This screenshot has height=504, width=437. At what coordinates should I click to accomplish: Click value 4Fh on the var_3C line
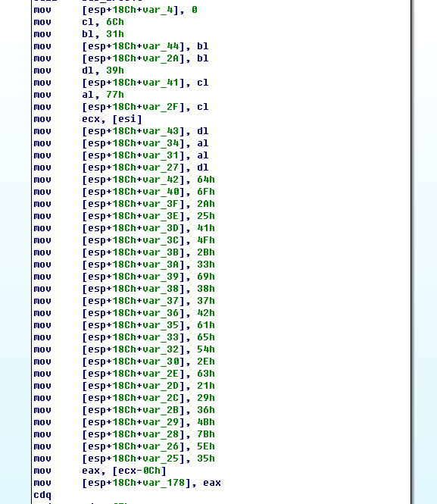(x=206, y=240)
